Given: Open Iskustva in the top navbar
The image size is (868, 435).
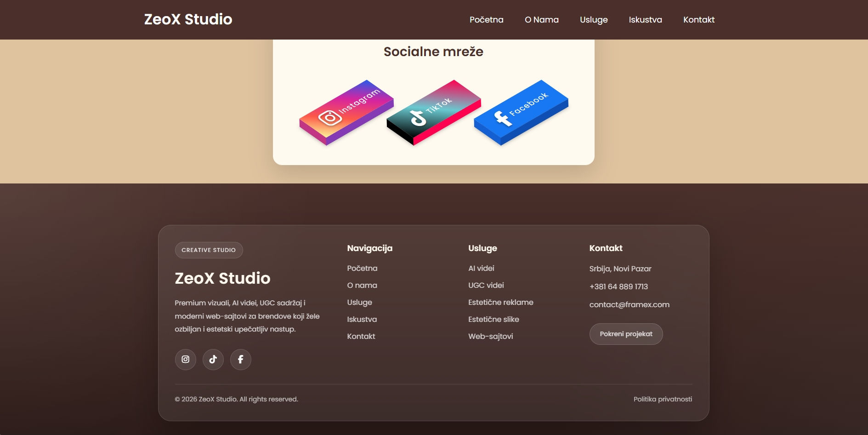Looking at the screenshot, I should [x=646, y=20].
